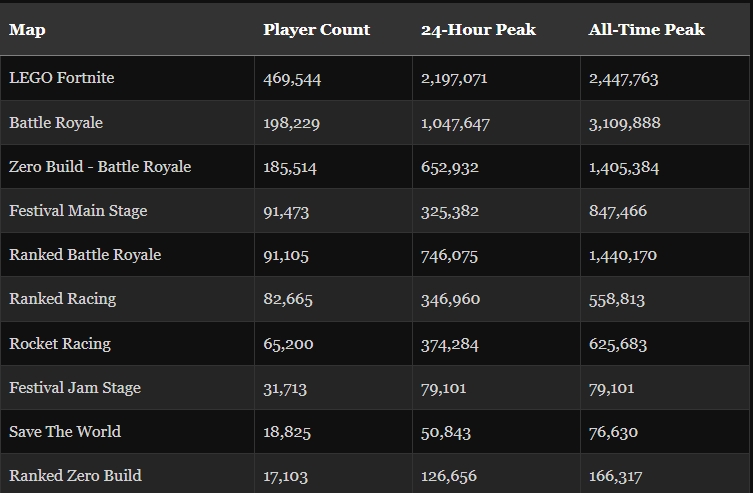
Task: Select the Battle Royale row name
Action: point(56,122)
